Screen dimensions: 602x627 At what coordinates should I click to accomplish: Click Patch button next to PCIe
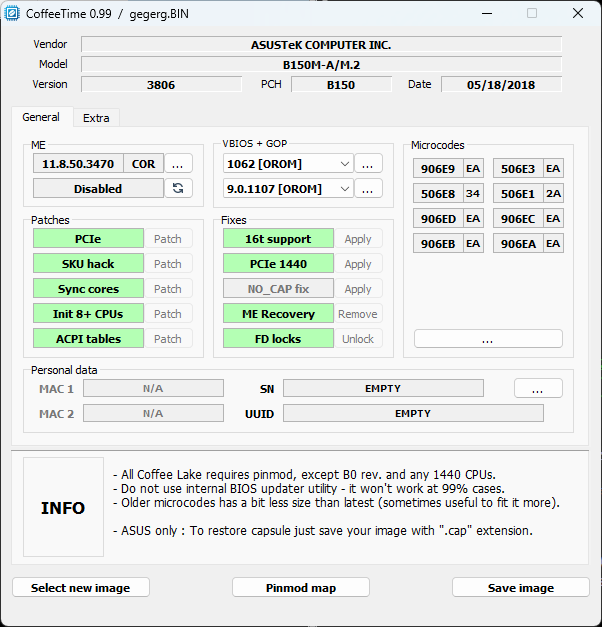[168, 239]
